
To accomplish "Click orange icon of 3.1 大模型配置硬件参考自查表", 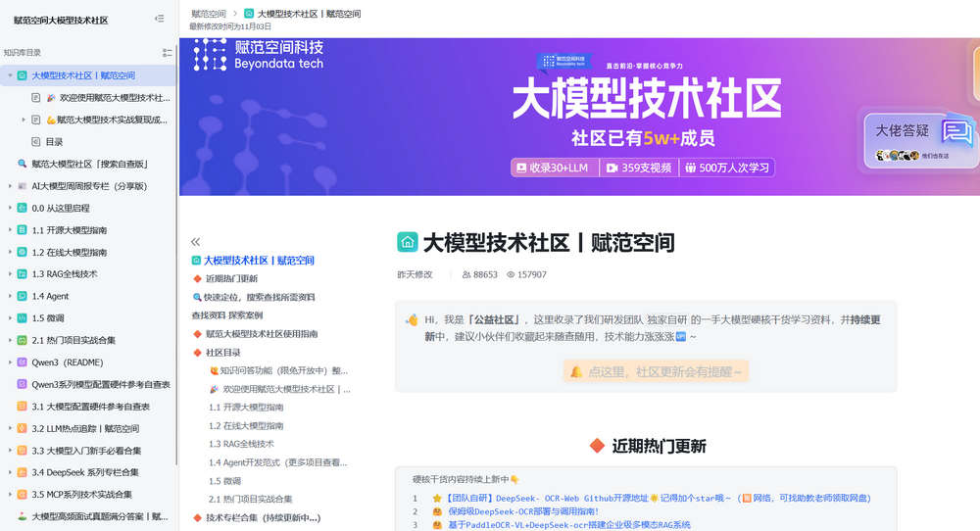I will click(22, 406).
